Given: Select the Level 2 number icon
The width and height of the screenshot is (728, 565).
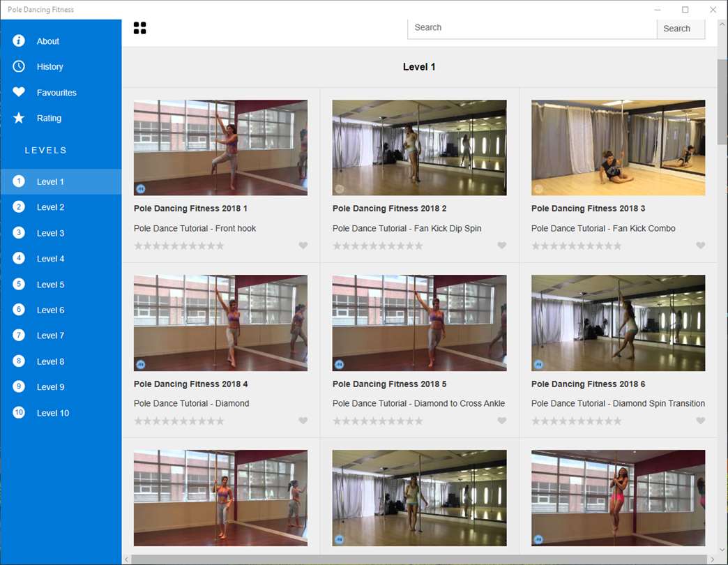Looking at the screenshot, I should (19, 206).
